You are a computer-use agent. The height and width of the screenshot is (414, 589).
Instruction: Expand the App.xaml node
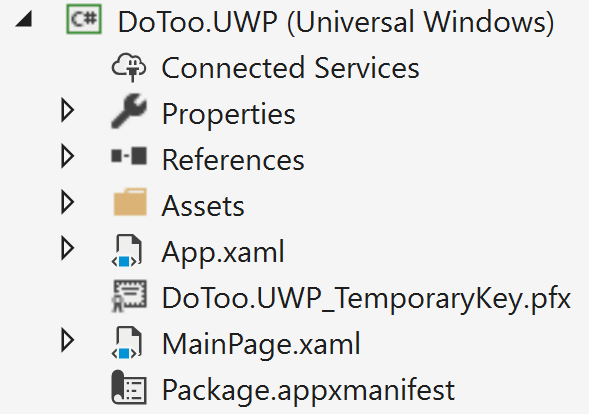pos(68,249)
